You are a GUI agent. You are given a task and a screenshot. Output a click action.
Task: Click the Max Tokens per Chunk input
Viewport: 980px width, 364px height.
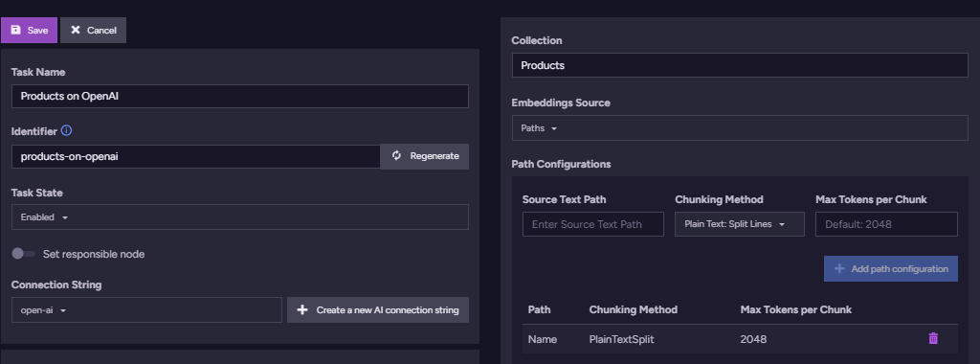pos(886,224)
